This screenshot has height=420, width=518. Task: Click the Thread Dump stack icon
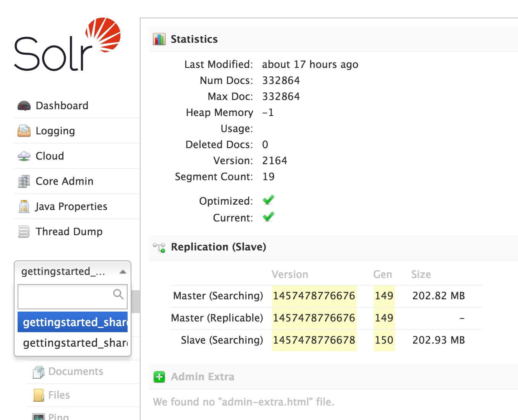click(x=24, y=231)
